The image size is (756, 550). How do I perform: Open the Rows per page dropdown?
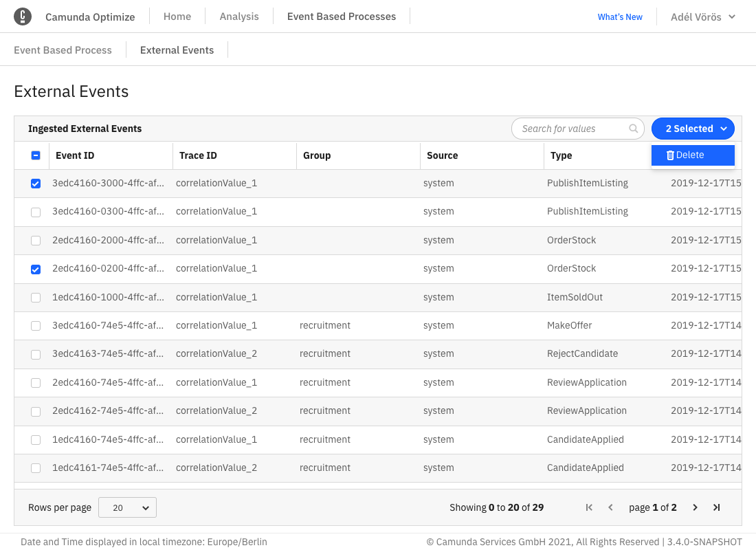click(x=127, y=507)
